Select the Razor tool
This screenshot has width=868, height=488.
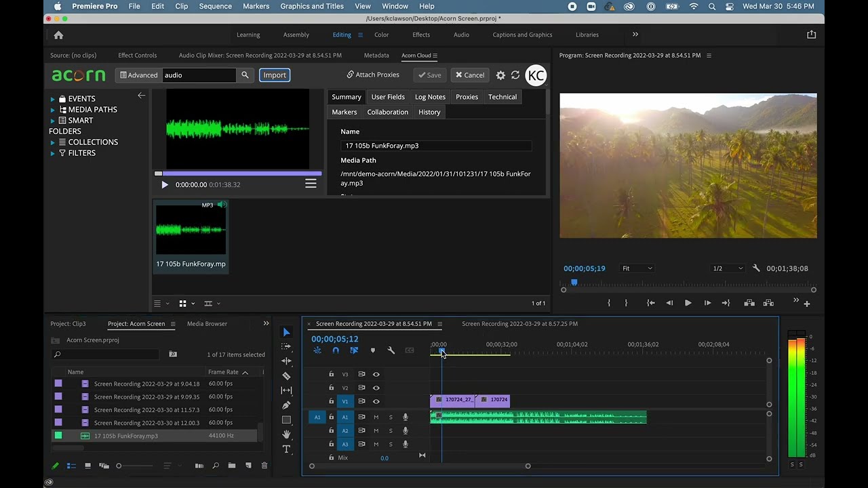[286, 376]
